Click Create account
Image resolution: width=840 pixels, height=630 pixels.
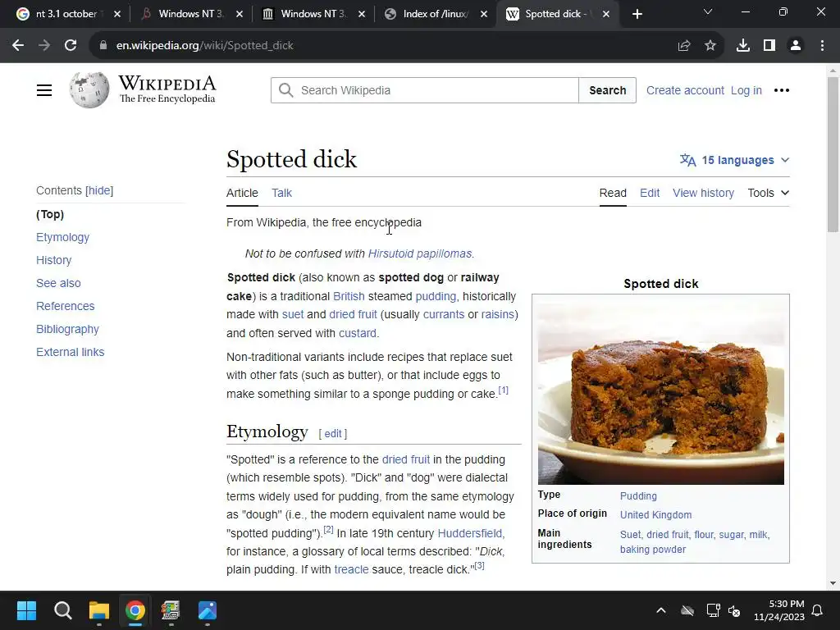coord(685,90)
